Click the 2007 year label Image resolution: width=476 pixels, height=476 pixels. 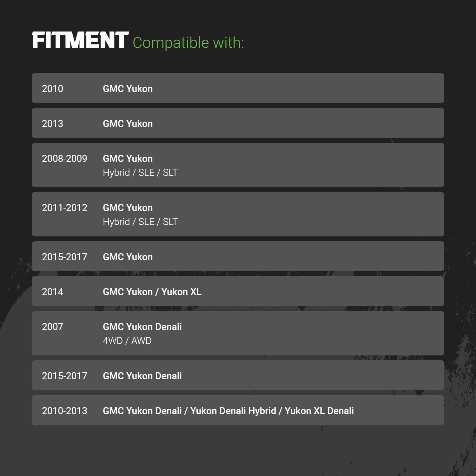[x=52, y=327]
